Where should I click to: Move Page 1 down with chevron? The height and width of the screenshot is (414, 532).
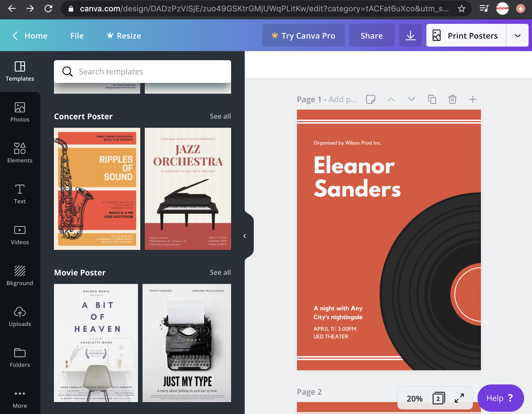411,99
